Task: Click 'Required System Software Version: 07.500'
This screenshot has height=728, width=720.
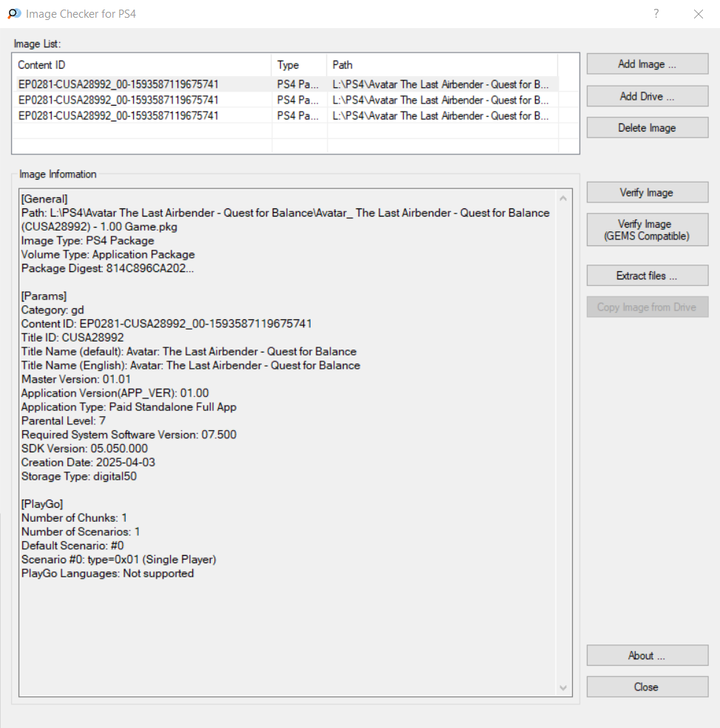Action: (x=129, y=435)
